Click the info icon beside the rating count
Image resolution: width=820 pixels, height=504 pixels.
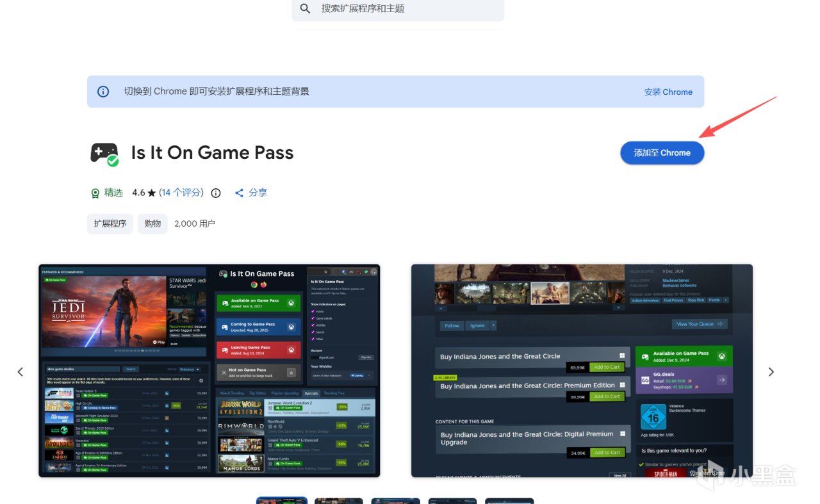point(216,193)
